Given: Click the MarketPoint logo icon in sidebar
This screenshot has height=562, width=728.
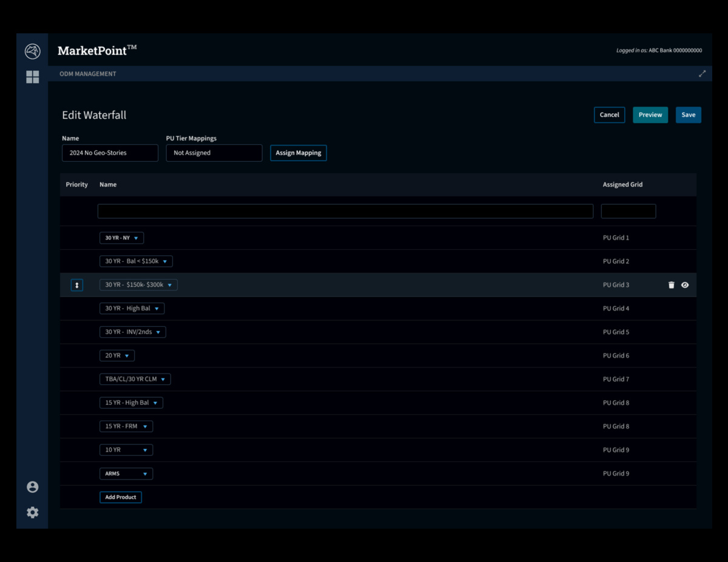Looking at the screenshot, I should click(32, 52).
